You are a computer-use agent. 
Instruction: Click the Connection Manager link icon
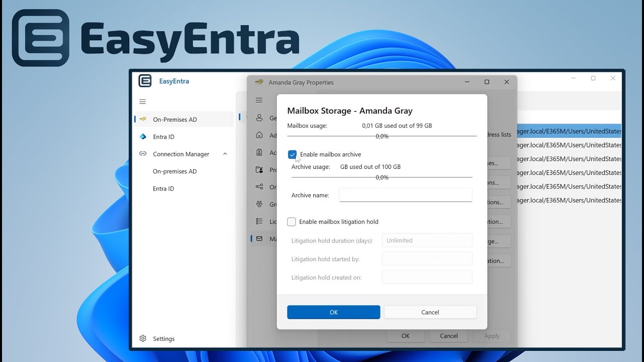[143, 154]
